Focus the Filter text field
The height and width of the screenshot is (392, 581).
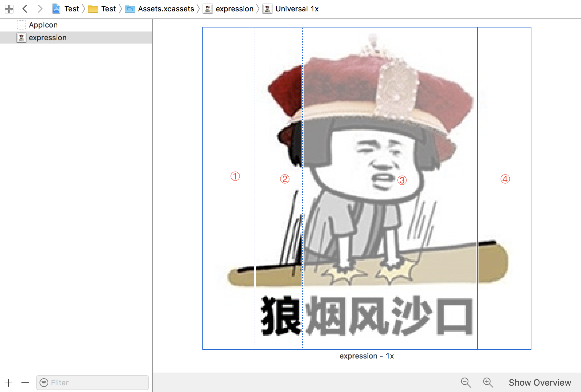(x=92, y=383)
